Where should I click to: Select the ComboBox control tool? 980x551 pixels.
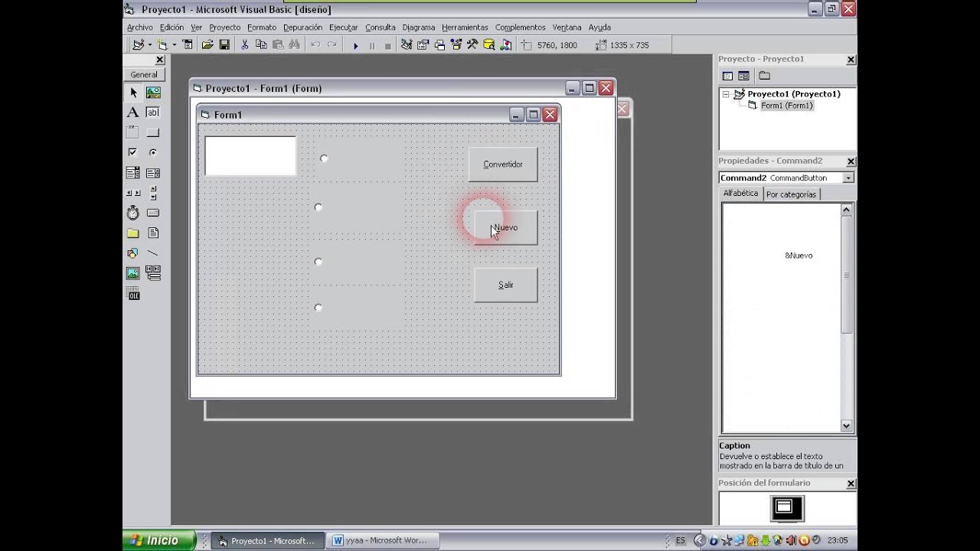tap(133, 173)
